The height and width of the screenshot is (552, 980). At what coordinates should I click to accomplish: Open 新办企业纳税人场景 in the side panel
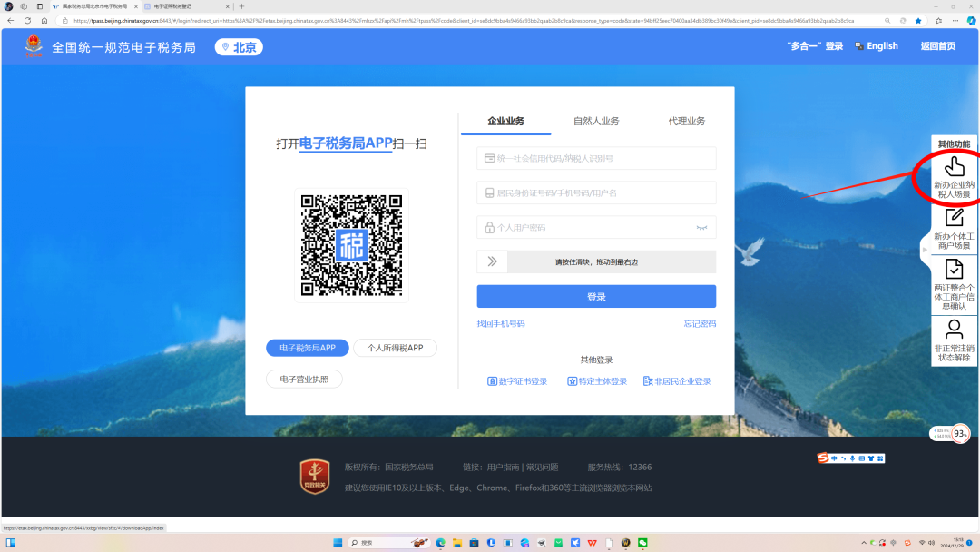(x=954, y=178)
